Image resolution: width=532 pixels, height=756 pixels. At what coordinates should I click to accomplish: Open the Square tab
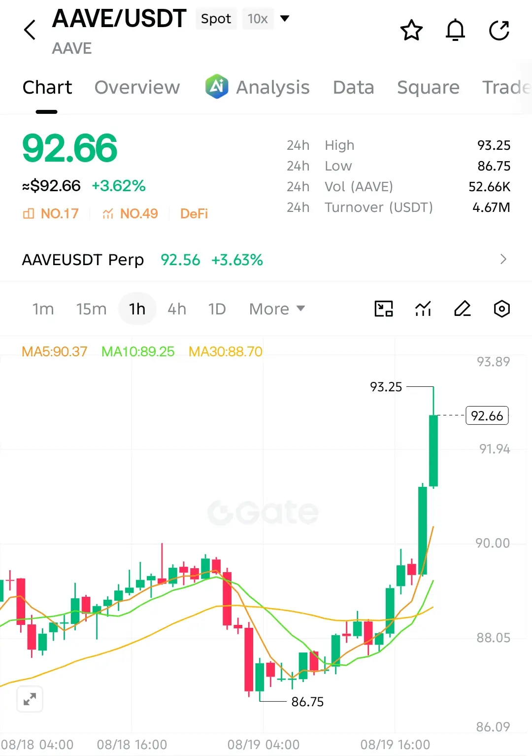[x=428, y=87]
